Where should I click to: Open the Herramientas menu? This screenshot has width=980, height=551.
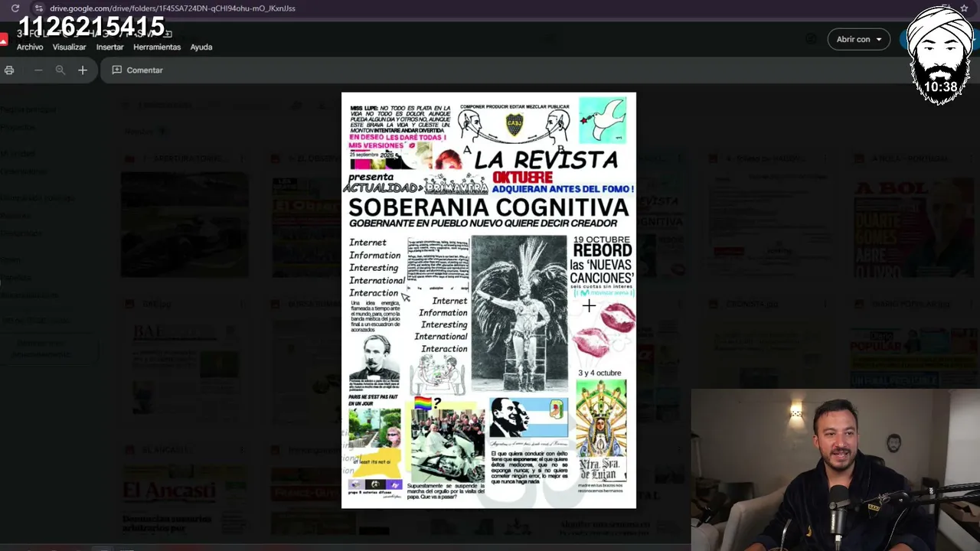click(157, 47)
